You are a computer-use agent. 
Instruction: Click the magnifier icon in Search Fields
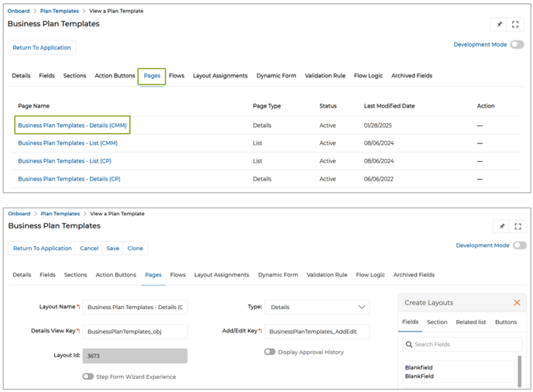(408, 345)
